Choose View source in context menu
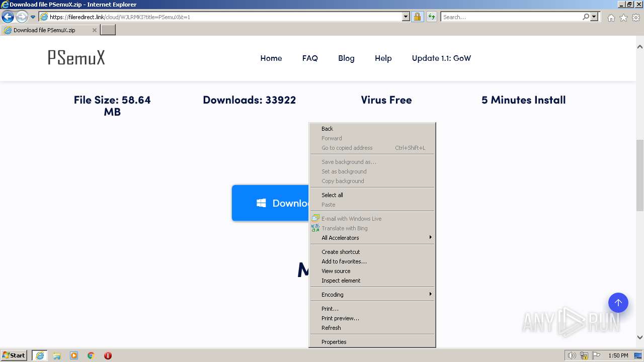The width and height of the screenshot is (644, 362). tap(372, 271)
